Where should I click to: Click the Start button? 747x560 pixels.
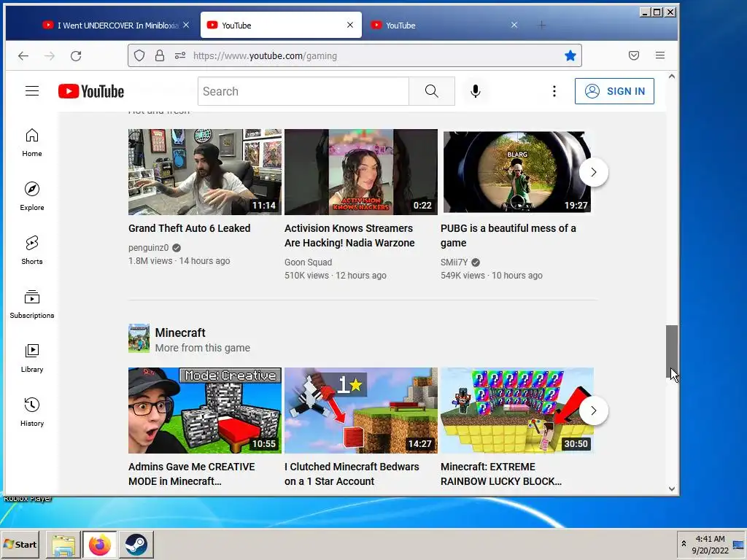(x=20, y=544)
